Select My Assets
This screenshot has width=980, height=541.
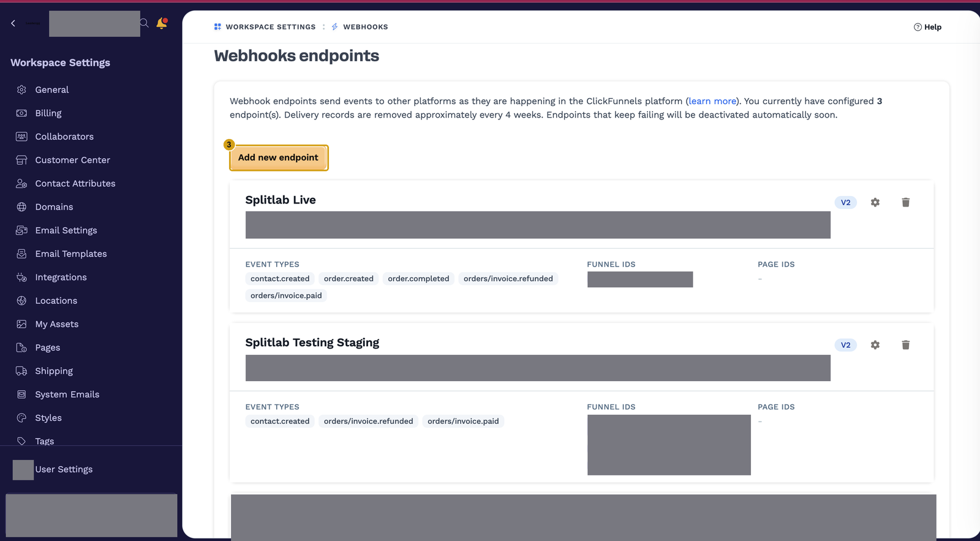(57, 324)
